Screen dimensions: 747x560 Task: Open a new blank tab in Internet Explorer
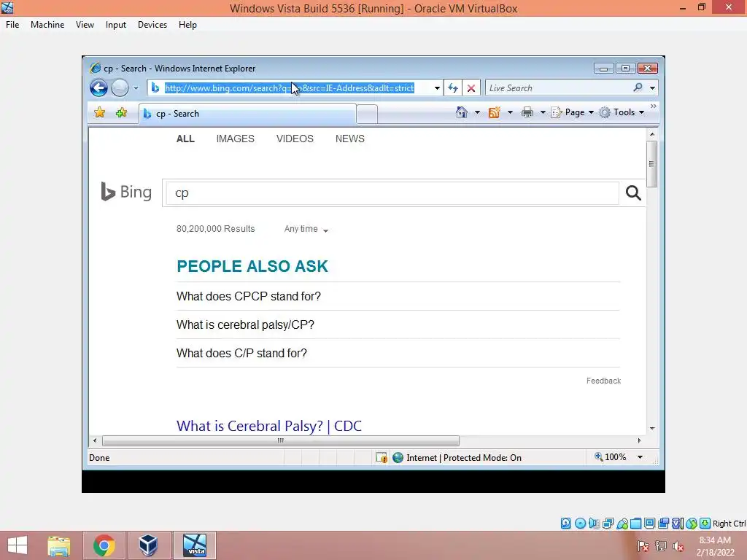pos(366,114)
